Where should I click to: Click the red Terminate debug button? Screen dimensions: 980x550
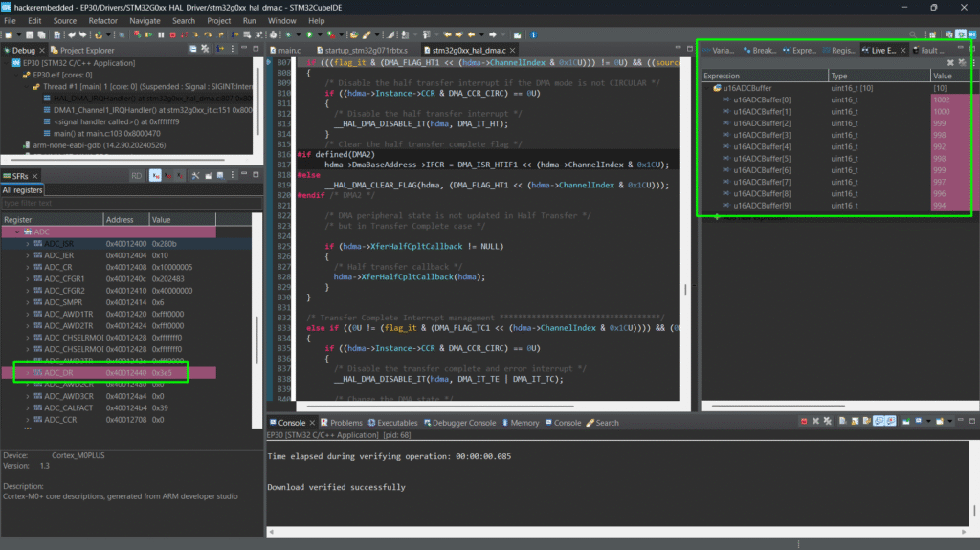[173, 34]
